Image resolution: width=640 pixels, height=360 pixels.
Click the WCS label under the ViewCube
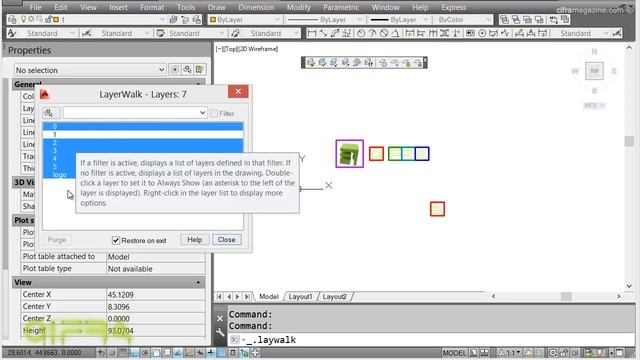(594, 105)
